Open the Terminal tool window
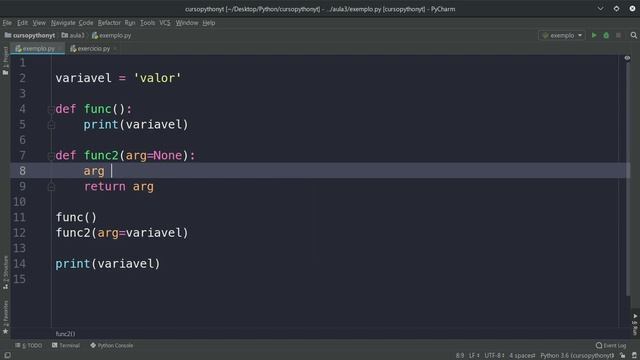Image resolution: width=640 pixels, height=360 pixels. (66, 345)
